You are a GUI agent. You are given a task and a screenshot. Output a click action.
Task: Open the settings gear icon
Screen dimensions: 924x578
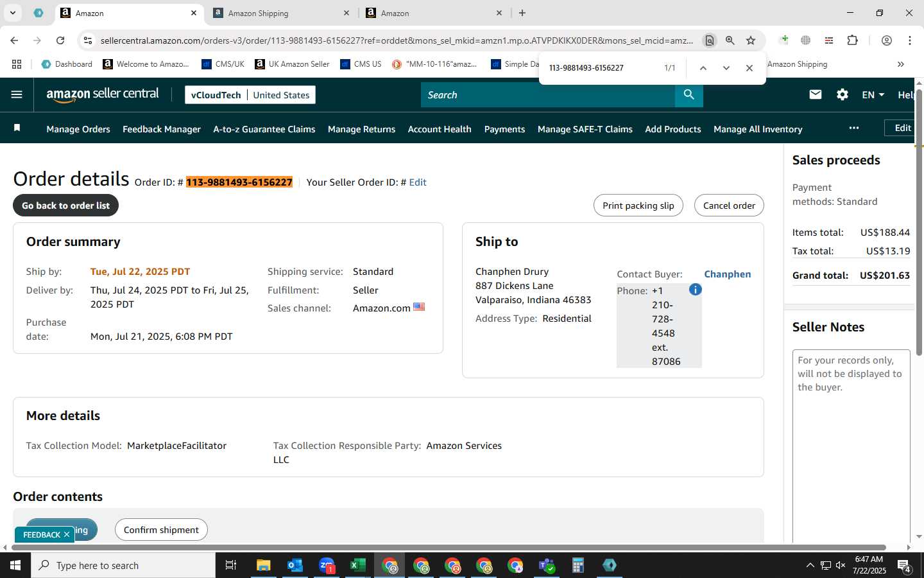(x=843, y=94)
